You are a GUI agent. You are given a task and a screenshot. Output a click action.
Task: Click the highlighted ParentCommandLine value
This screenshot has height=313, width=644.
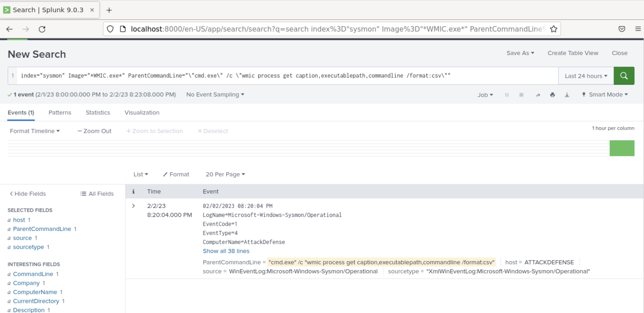[382, 262]
